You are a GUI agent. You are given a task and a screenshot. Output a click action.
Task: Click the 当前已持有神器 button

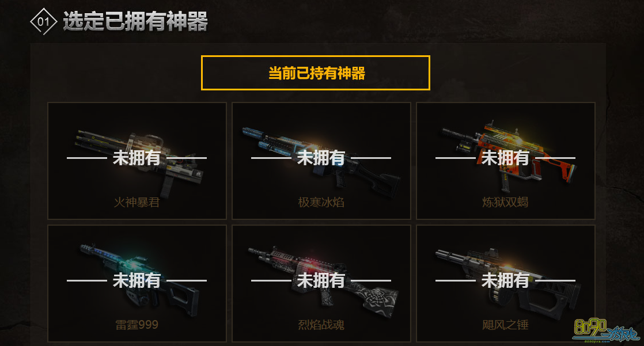click(316, 73)
